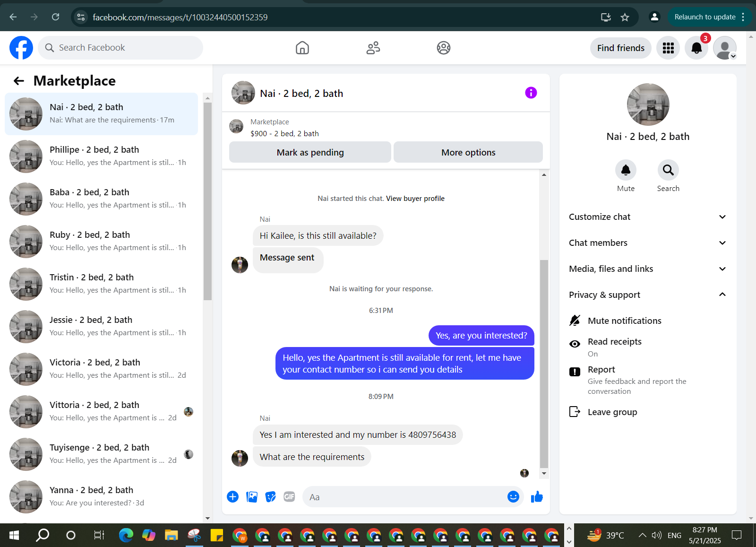Open Tuyisenge 2 bed, 2 bath conversation
The width and height of the screenshot is (756, 547).
pos(102,454)
